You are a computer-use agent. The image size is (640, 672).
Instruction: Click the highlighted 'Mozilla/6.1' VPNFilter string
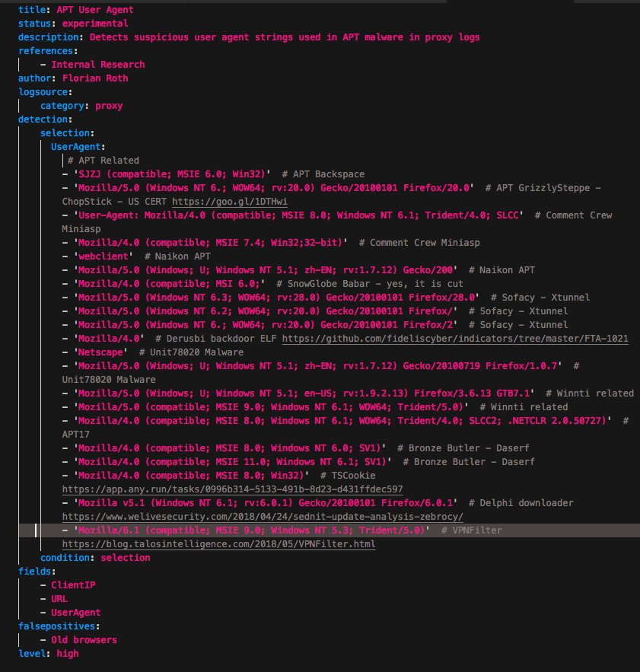(252, 530)
